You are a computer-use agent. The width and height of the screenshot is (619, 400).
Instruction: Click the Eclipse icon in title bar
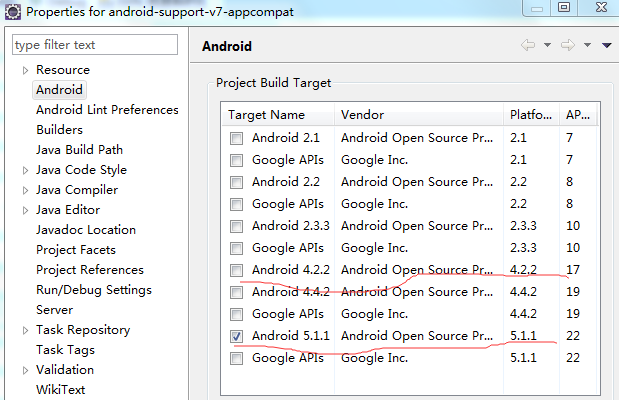point(13,11)
